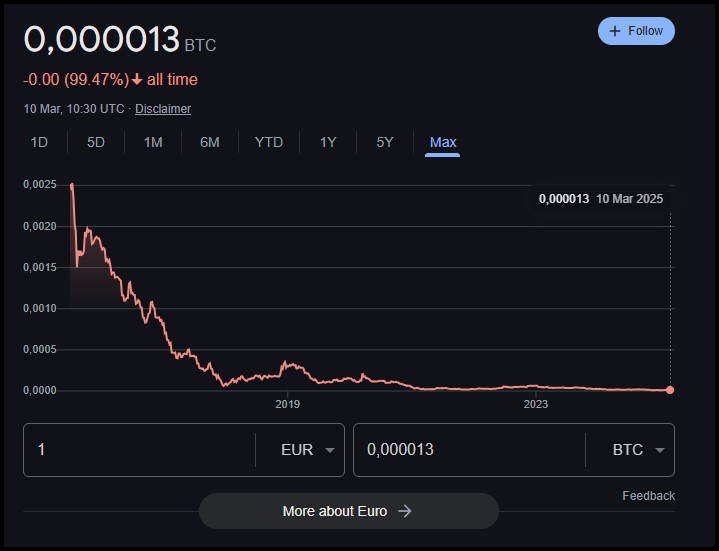The image size is (719, 551).
Task: Show the 1Y chart range
Action: (328, 142)
